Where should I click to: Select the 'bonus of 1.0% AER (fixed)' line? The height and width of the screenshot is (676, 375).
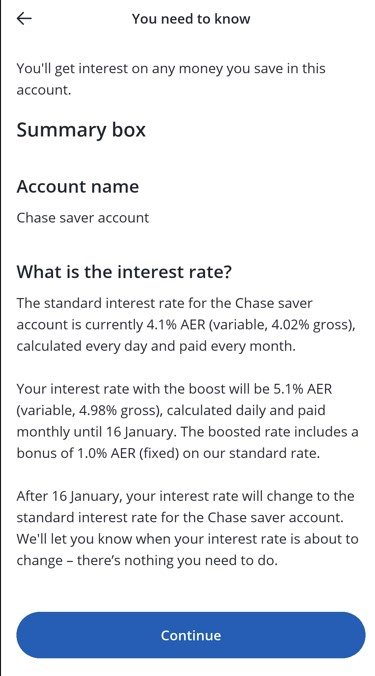(168, 454)
